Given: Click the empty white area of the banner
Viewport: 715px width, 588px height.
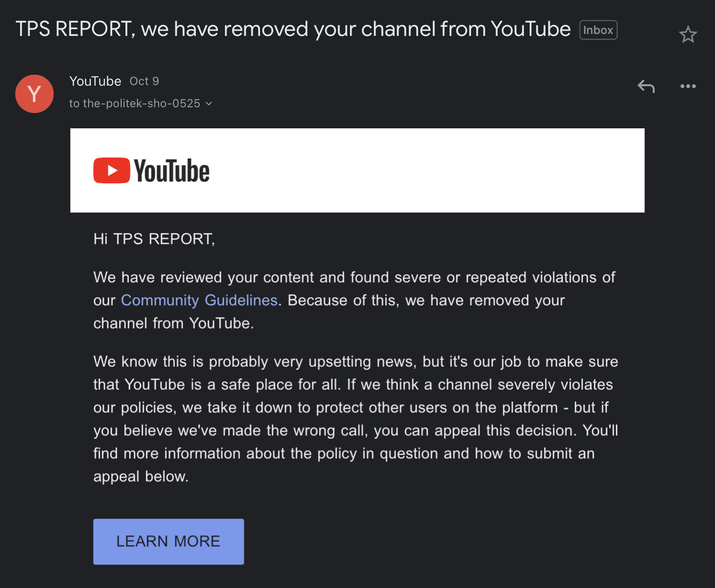Looking at the screenshot, I should 426,170.
